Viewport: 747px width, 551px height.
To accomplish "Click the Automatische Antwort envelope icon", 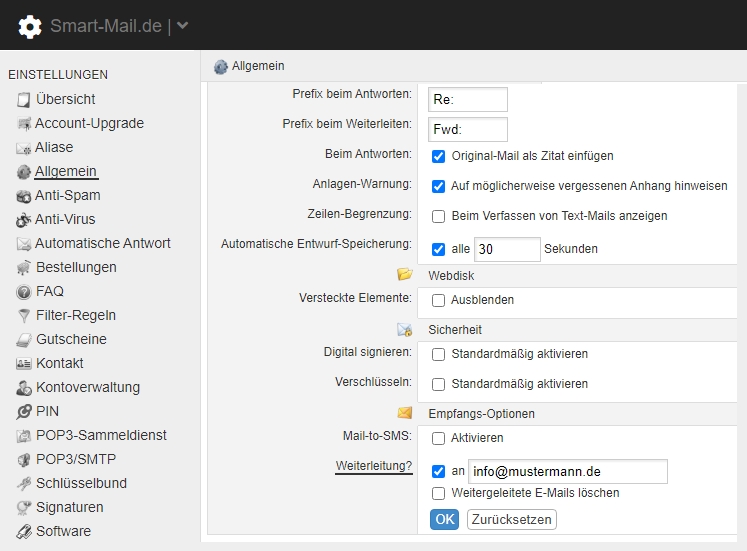I will 23,244.
